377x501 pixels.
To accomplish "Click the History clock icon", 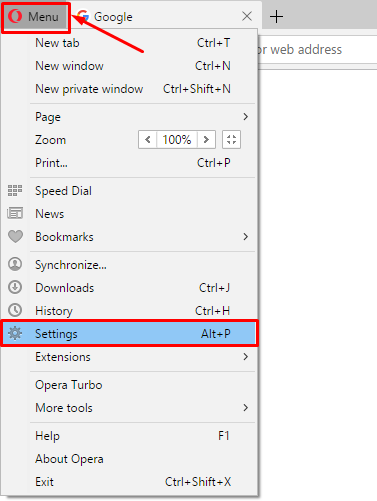I will tap(15, 310).
